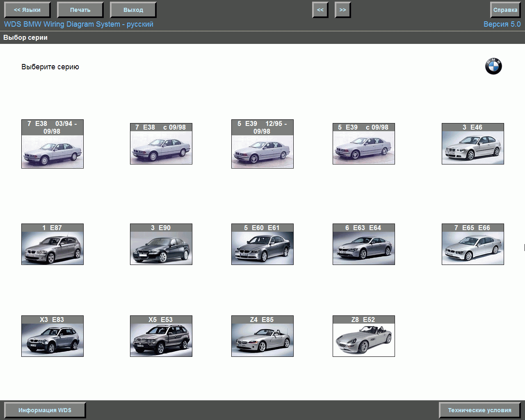Open the 6 E63 E64 series
The height and width of the screenshot is (420, 525).
coord(363,248)
